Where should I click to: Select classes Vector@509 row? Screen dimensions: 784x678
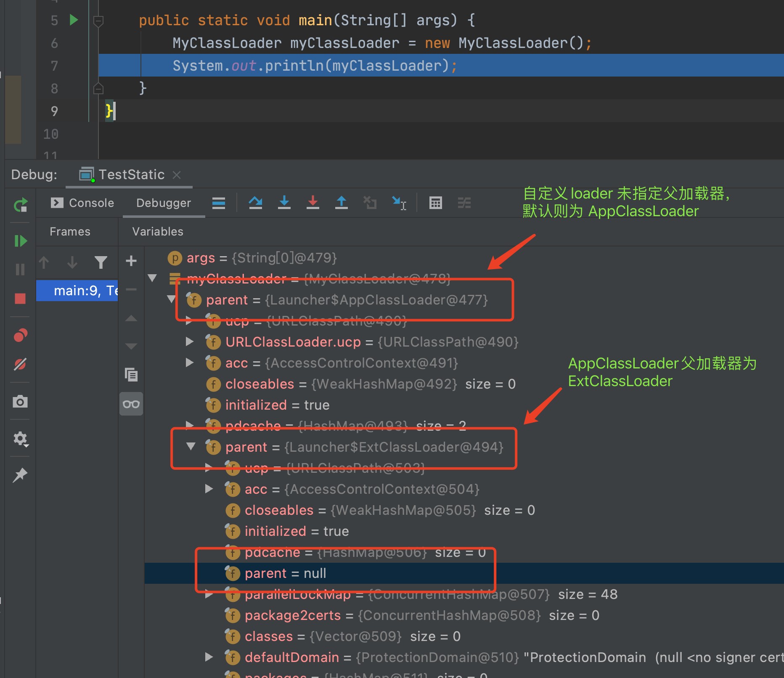464,636
